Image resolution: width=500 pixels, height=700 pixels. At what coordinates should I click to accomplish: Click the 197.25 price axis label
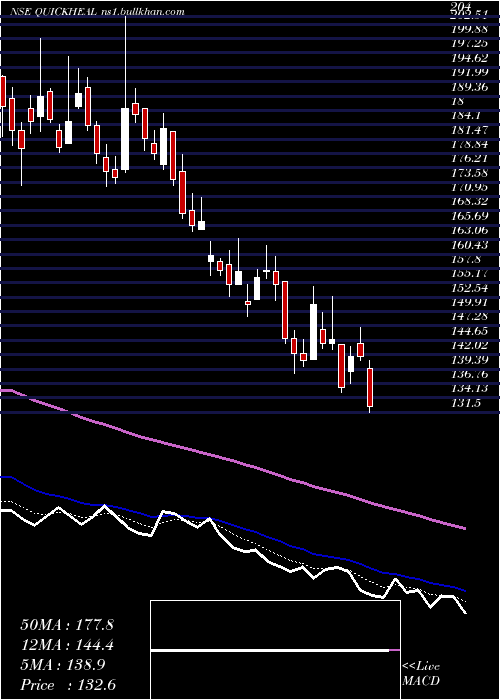click(469, 44)
